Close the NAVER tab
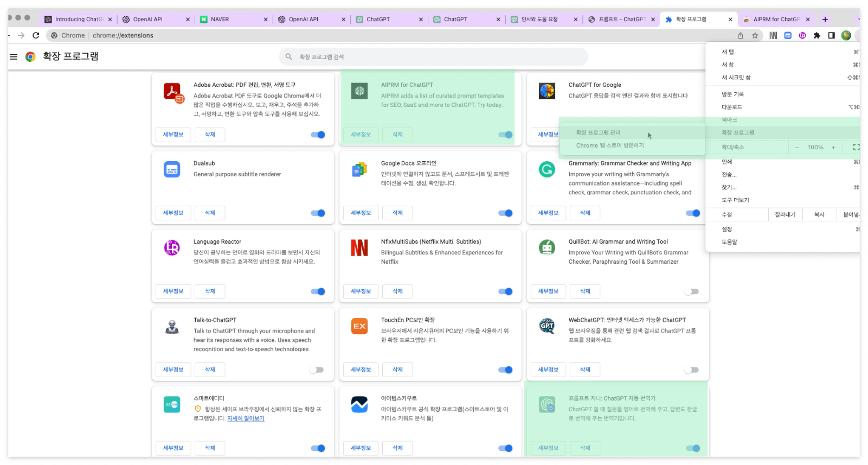The image size is (868, 465). 266,19
